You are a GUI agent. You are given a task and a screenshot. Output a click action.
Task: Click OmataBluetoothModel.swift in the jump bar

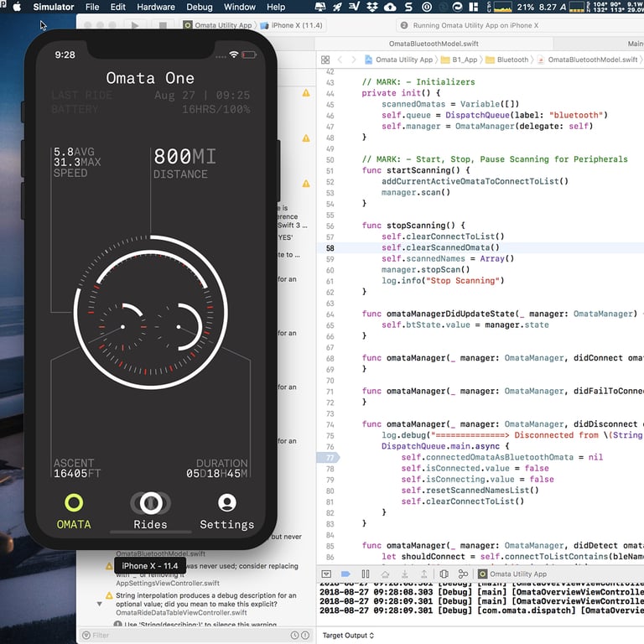(x=587, y=60)
